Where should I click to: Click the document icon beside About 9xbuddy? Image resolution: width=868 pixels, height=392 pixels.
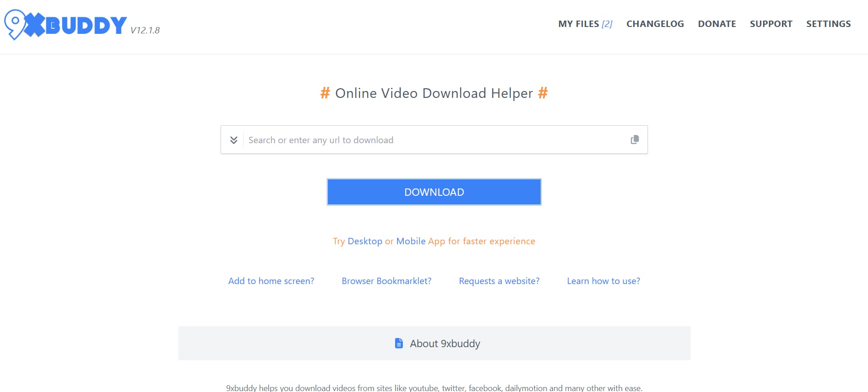pyautogui.click(x=399, y=343)
